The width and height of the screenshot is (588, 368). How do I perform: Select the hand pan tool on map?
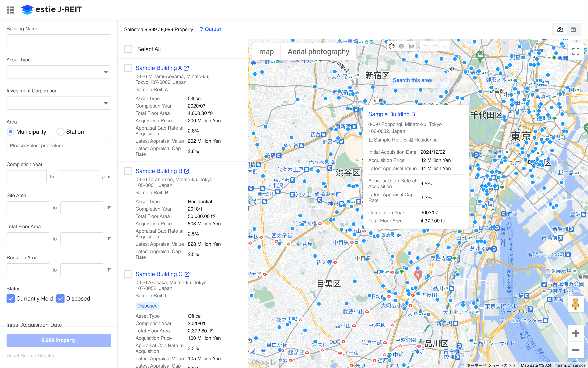click(391, 46)
